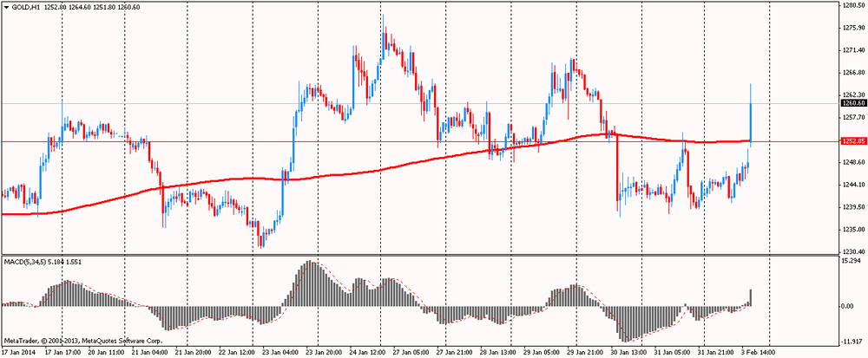868x358 pixels.
Task: Click the 1275.90 price axis label
Action: (853, 28)
